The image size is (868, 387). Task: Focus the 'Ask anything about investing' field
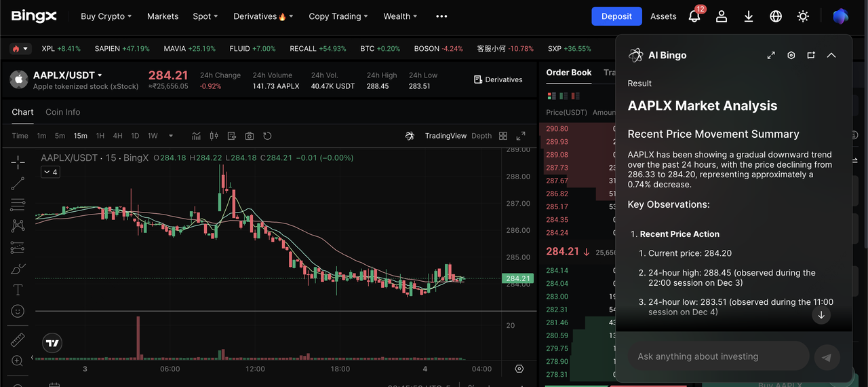[x=718, y=356]
